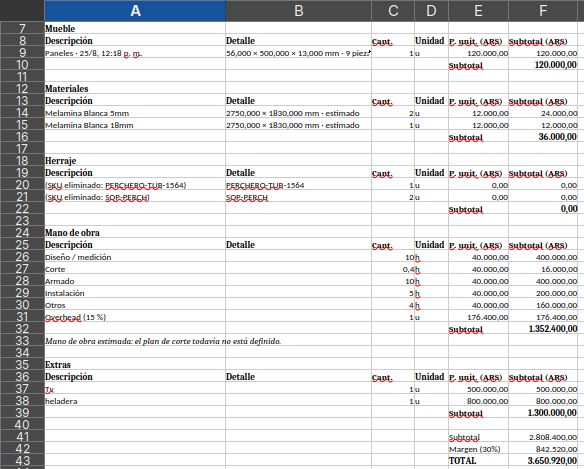This screenshot has height=469, width=584.
Task: Select the TOTAL value cell 3.650.920,00
Action: 543,460
